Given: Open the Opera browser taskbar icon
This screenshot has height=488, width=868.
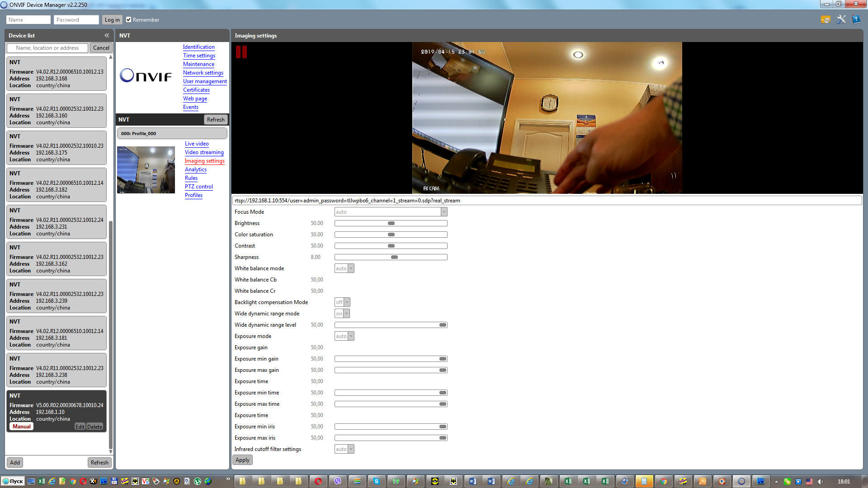Looking at the screenshot, I should click(318, 481).
